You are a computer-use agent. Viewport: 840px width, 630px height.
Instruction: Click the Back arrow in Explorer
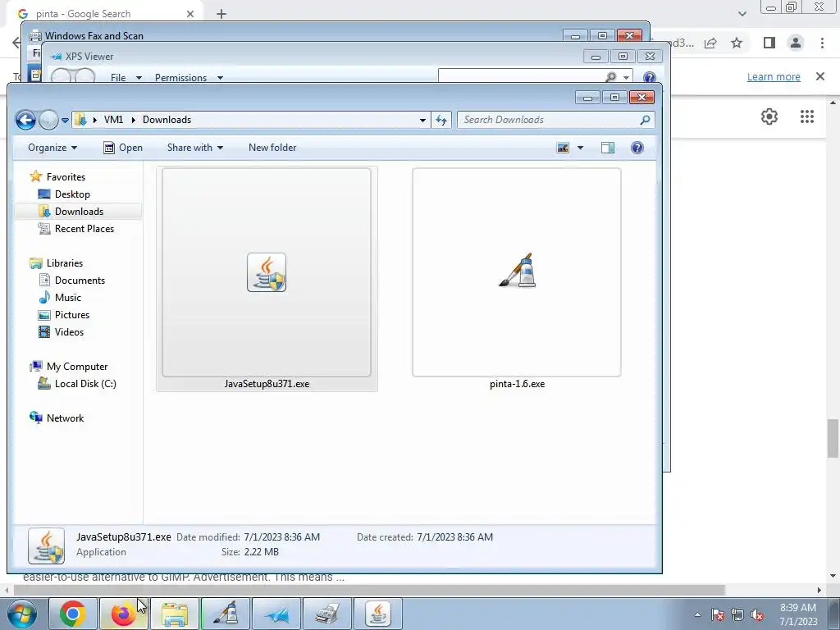[x=25, y=120]
